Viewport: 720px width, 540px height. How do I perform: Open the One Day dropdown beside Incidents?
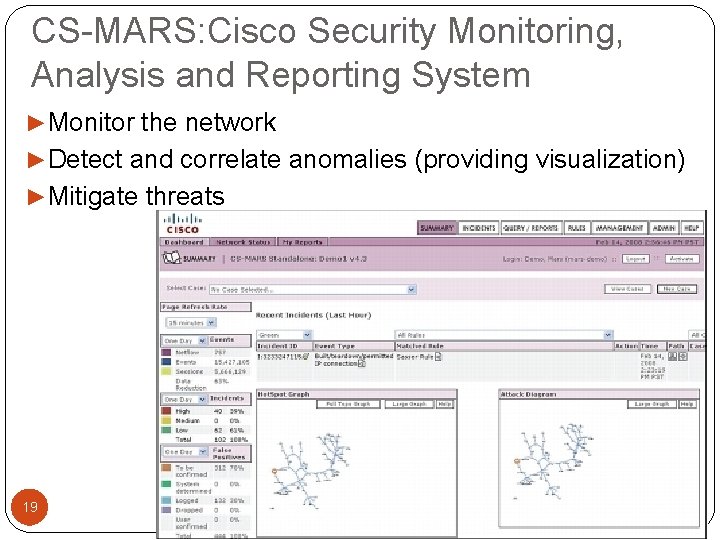tap(184, 399)
